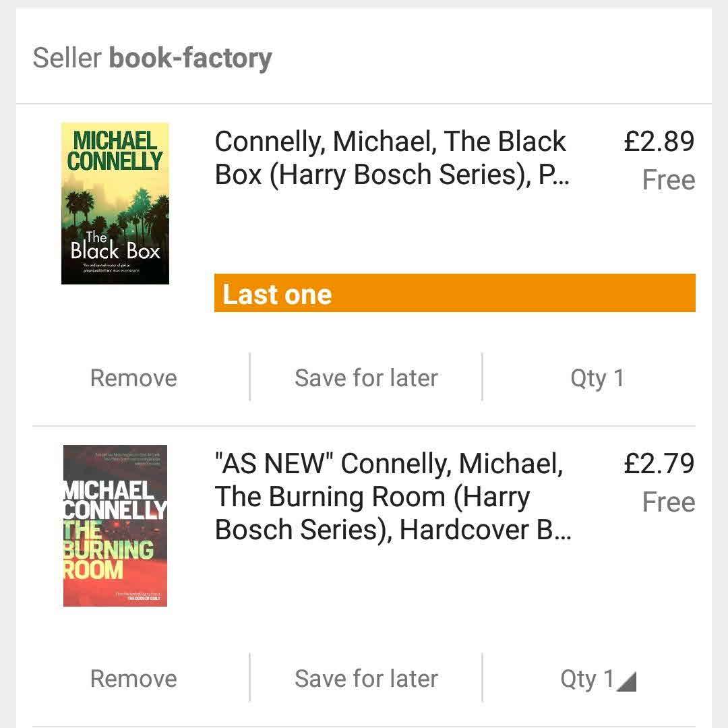Open The Black Box listing title
The height and width of the screenshot is (728, 728).
tap(392, 158)
